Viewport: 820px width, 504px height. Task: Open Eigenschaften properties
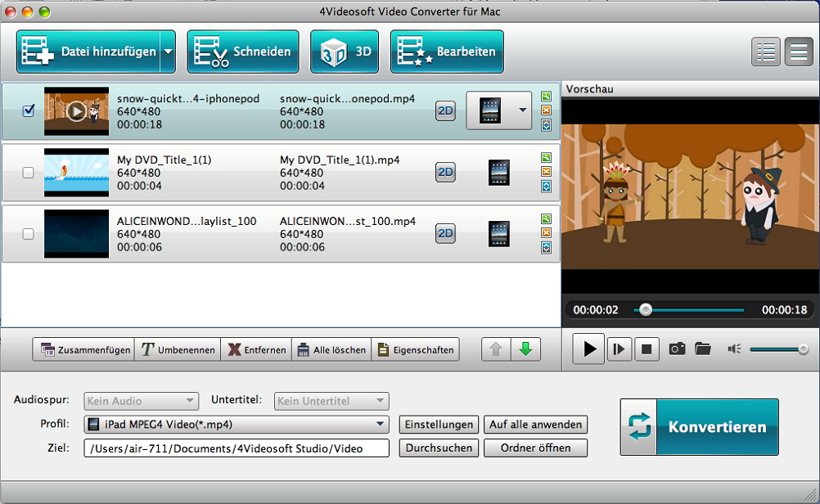coord(415,349)
